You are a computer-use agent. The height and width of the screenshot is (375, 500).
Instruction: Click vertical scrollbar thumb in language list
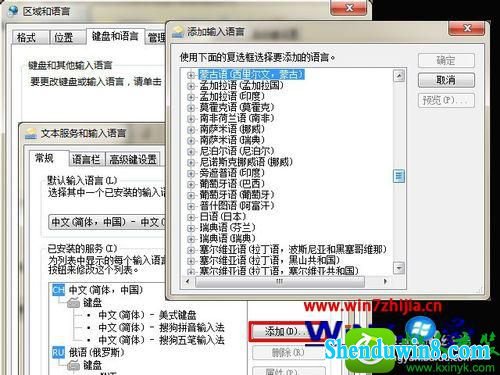pyautogui.click(x=399, y=175)
